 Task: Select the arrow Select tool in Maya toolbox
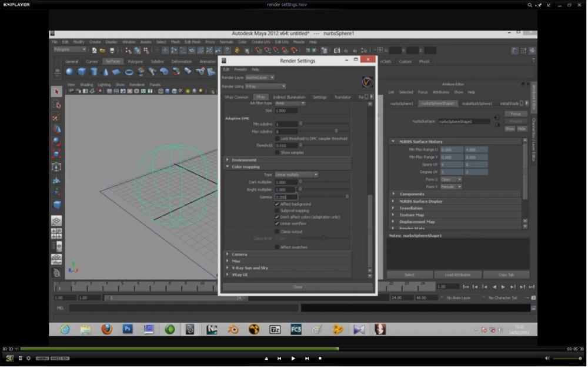(56, 92)
